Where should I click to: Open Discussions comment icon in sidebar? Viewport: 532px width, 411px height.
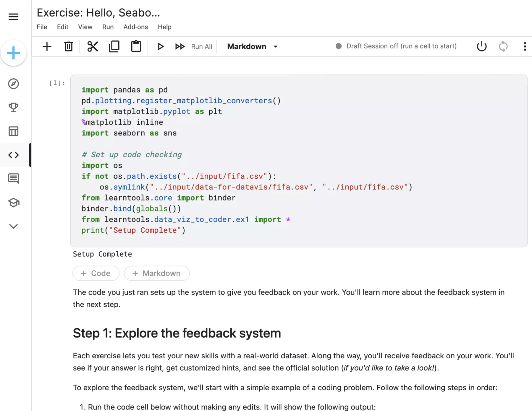coord(14,179)
